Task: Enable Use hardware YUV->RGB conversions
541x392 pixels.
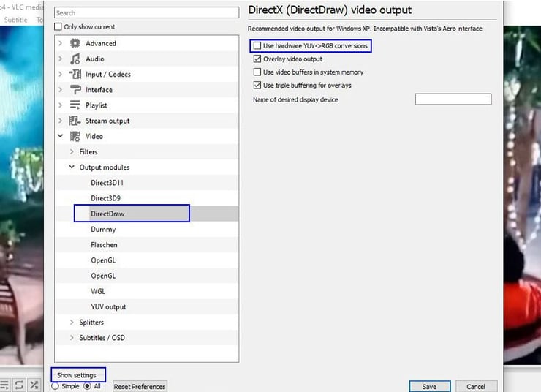Action: click(257, 46)
